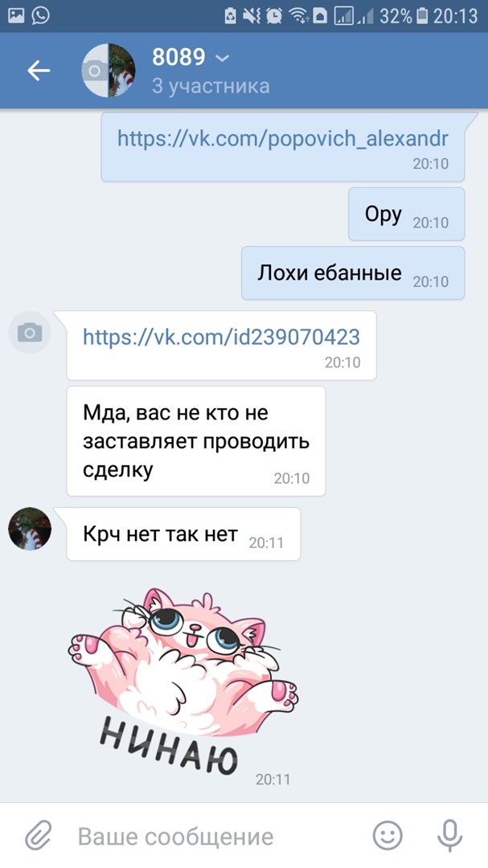The height and width of the screenshot is (868, 488).
Task: Tap the battery icon in status bar
Action: [x=422, y=16]
